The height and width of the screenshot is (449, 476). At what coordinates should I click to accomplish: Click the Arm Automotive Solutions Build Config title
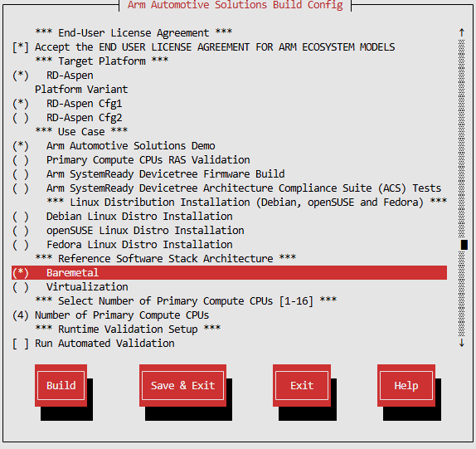(236, 5)
